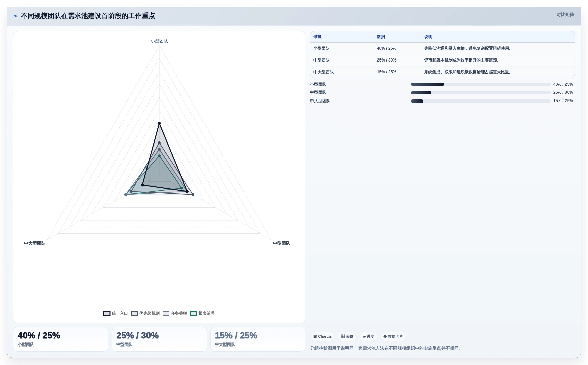Click the 小型团队 progress bar
This screenshot has height=365, width=588.
(x=480, y=84)
